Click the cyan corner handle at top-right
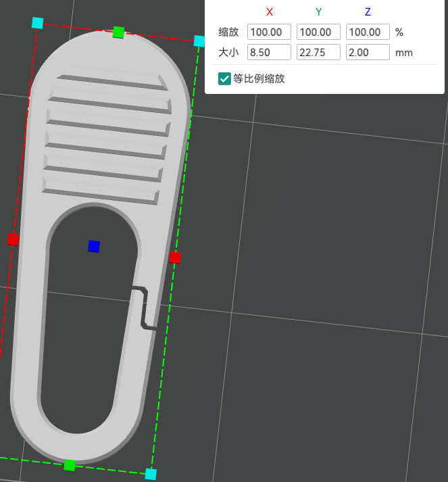448x482 pixels. click(199, 41)
